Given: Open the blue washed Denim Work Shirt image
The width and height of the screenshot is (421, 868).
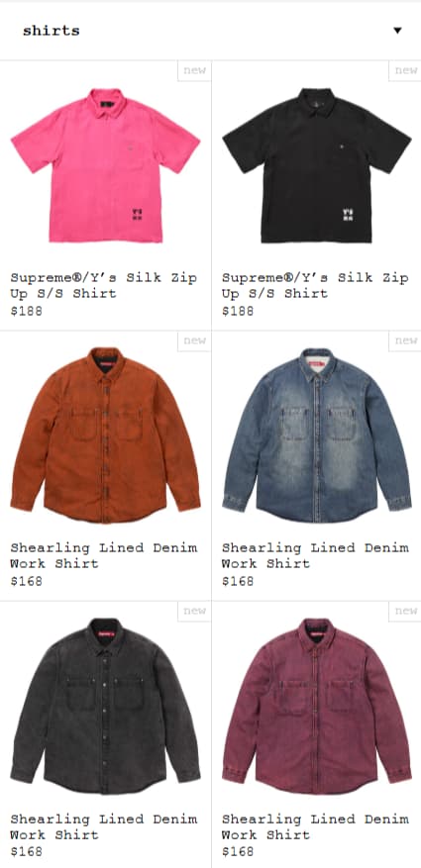Looking at the screenshot, I should tap(317, 435).
